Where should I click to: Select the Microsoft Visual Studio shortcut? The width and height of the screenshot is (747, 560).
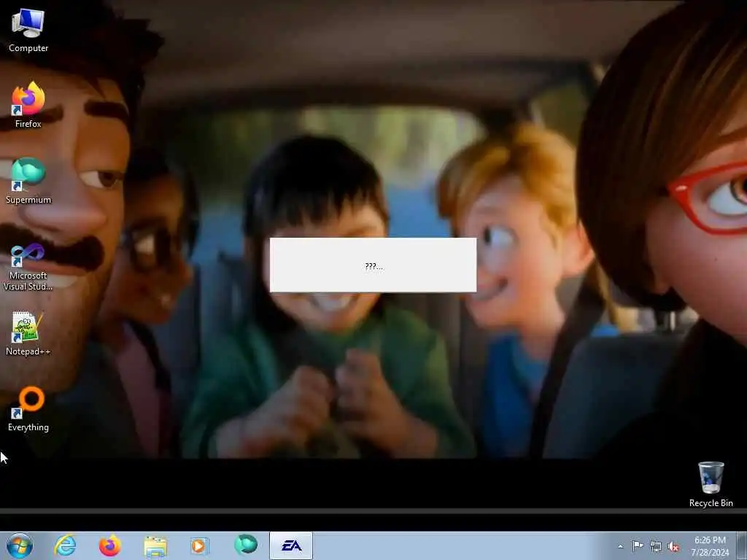click(x=28, y=267)
